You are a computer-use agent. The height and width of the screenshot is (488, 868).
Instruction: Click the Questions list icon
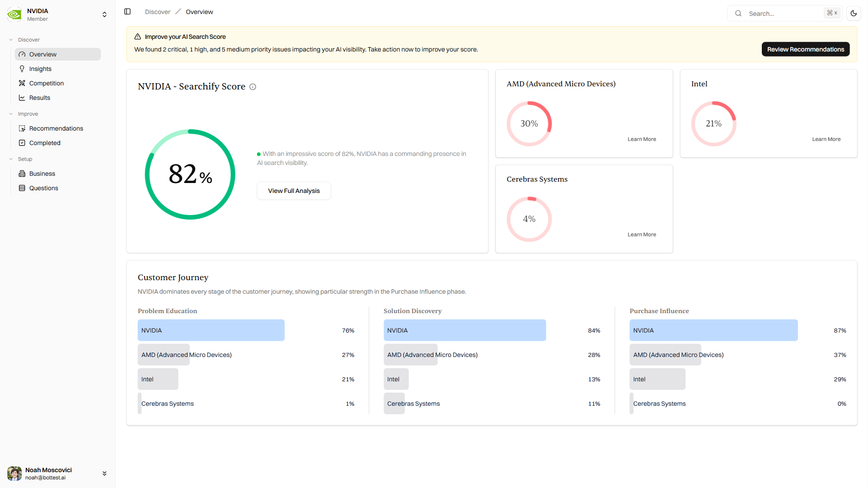point(22,188)
